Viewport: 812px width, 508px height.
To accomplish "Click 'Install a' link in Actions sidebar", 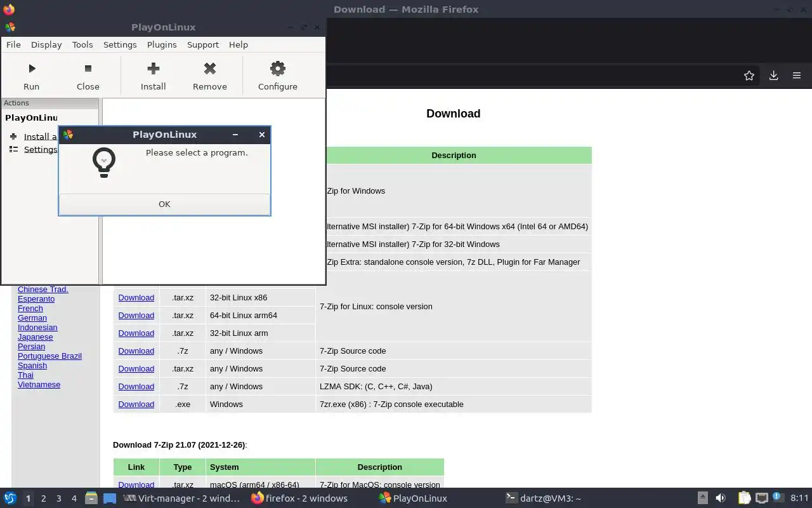I will coord(41,137).
